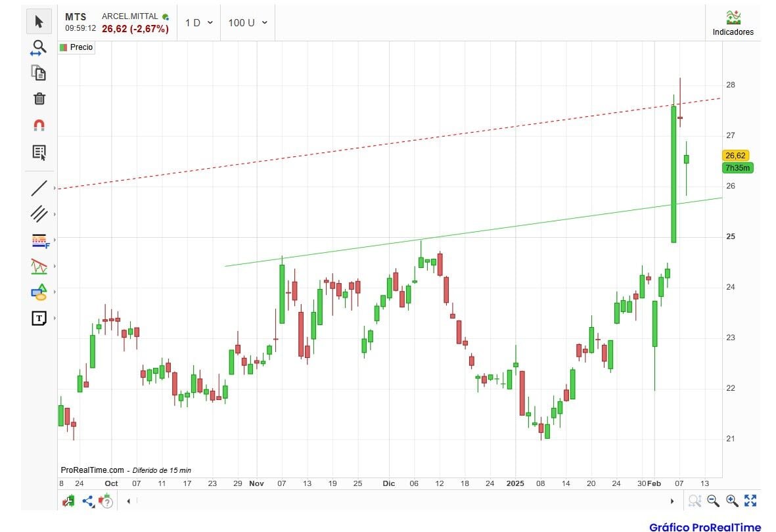Select the green solid trend line
Image resolution: width=776 pixels, height=532 pixels.
(473, 232)
